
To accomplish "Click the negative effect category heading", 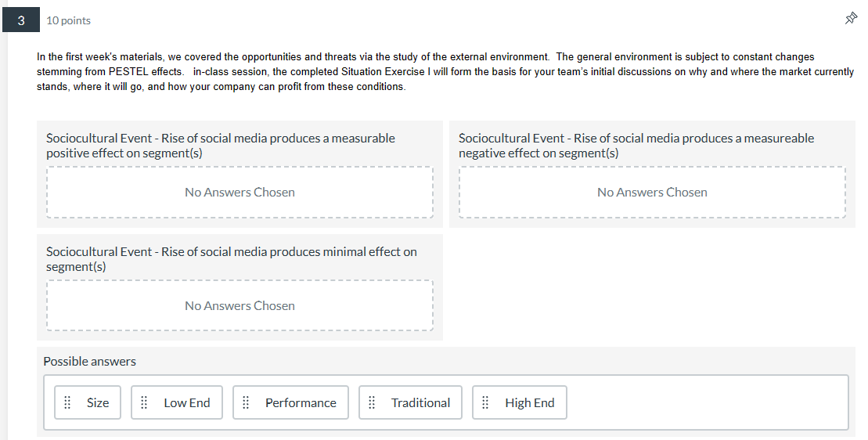I will (636, 146).
